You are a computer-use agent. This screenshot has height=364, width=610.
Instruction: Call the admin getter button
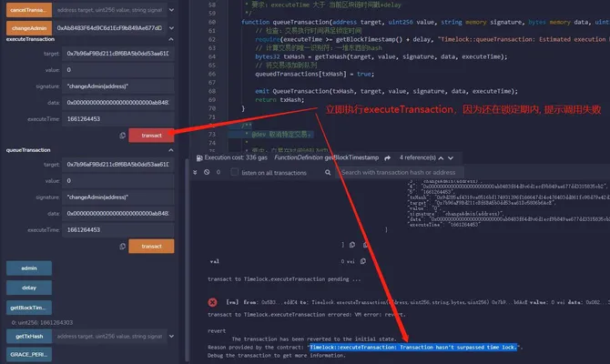click(x=29, y=268)
